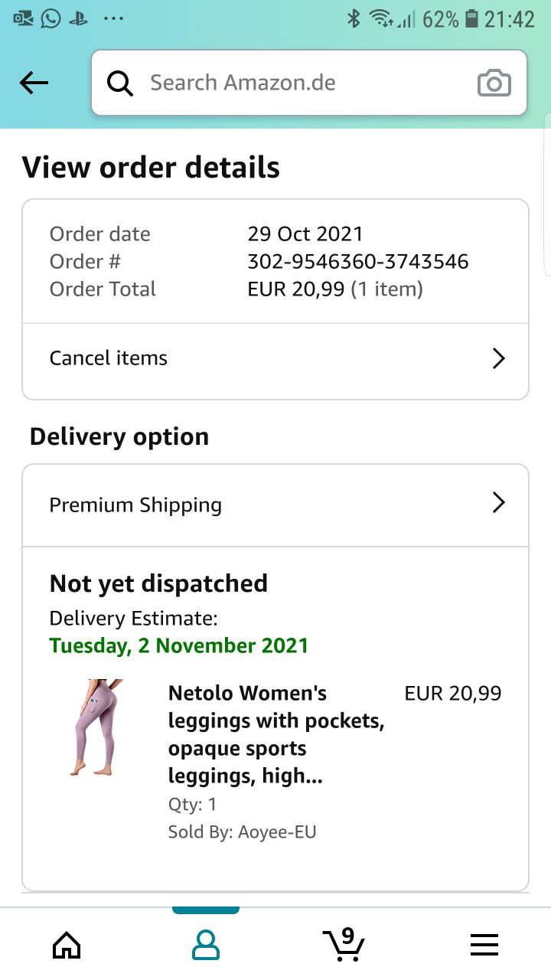This screenshot has width=551, height=980.
Task: Tap the search magnifier icon
Action: 120,83
